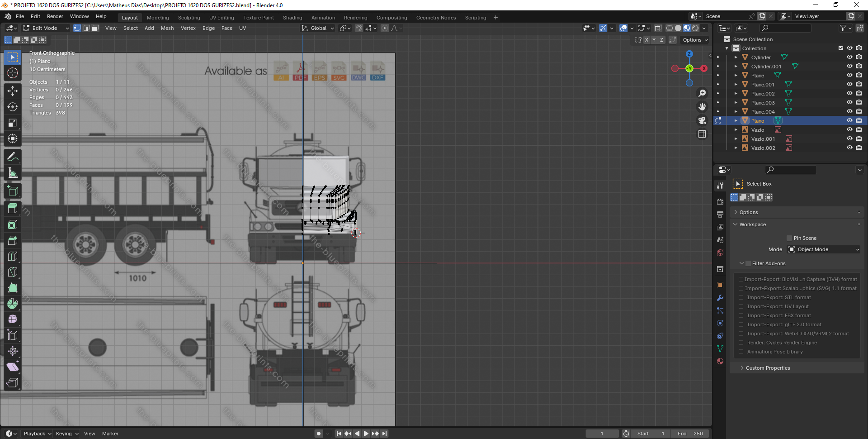
Task: Choose the Loop Cut tool
Action: tap(13, 256)
